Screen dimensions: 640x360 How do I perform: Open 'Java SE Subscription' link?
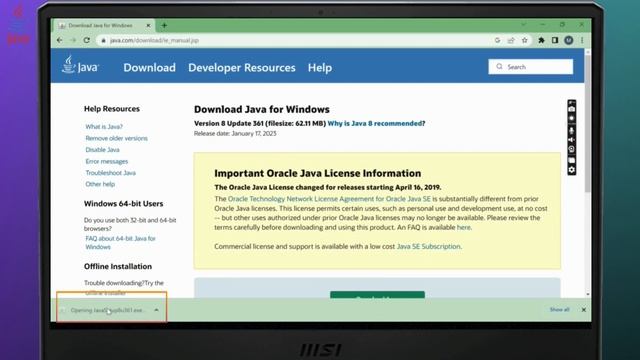pos(429,247)
